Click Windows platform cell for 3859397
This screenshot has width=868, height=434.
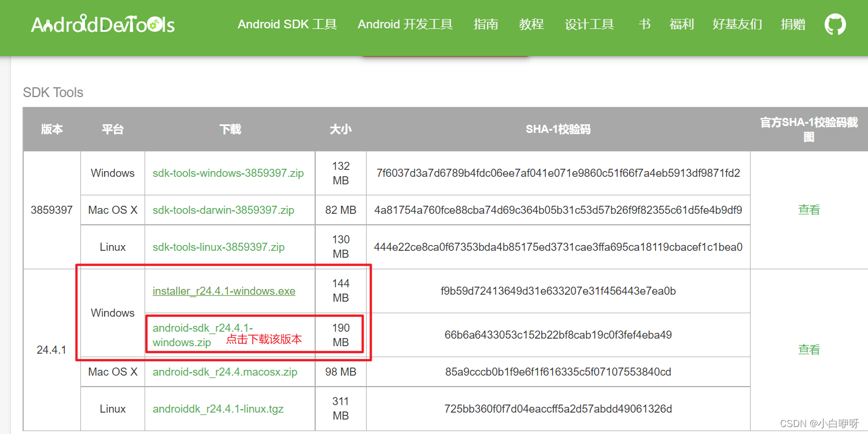pos(113,173)
